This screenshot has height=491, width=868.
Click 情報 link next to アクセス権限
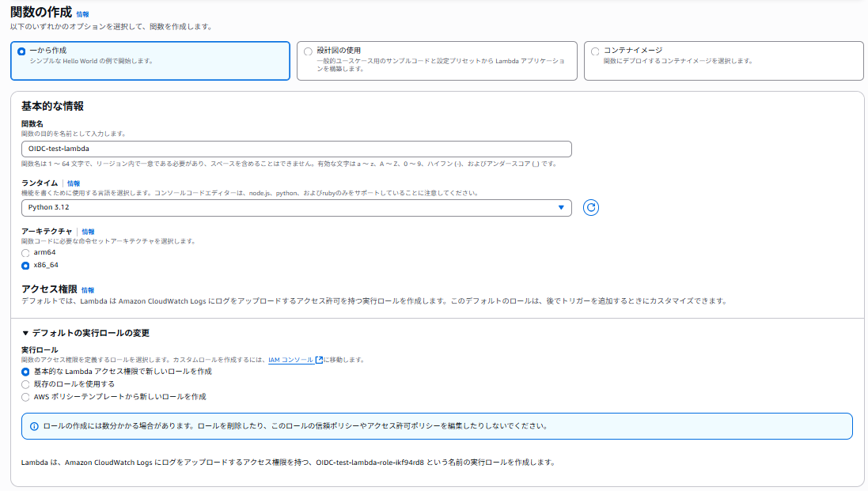pyautogui.click(x=88, y=290)
